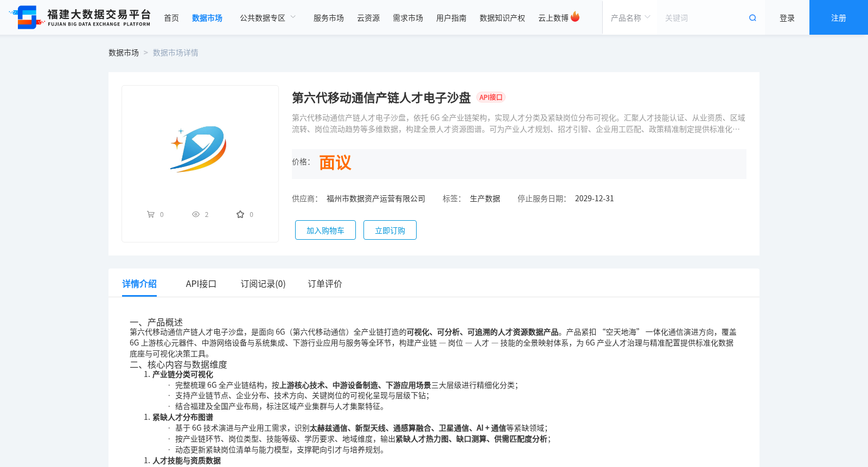Open the 云上数博 navigation link
The image size is (868, 467).
pyautogui.click(x=553, y=18)
